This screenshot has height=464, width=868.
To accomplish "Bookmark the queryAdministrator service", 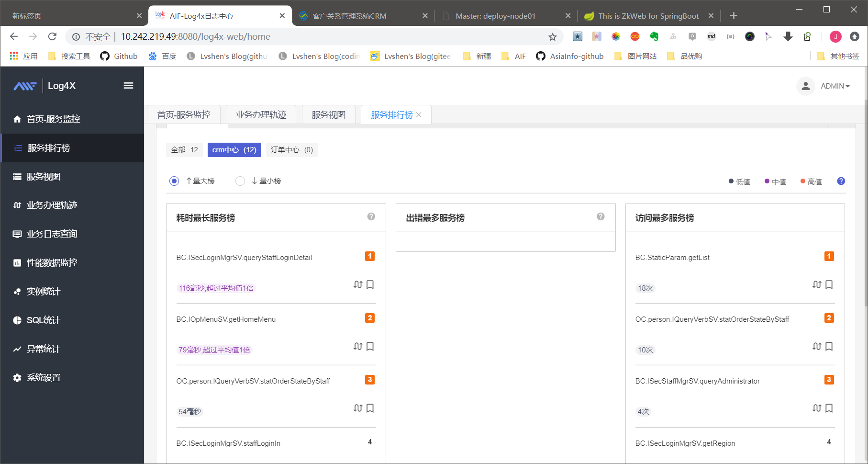I will [829, 408].
